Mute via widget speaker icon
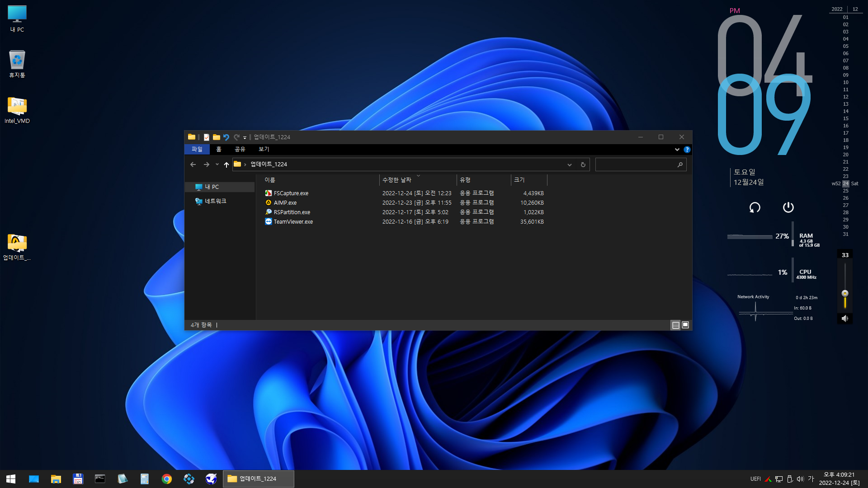Image resolution: width=868 pixels, height=488 pixels. click(844, 319)
